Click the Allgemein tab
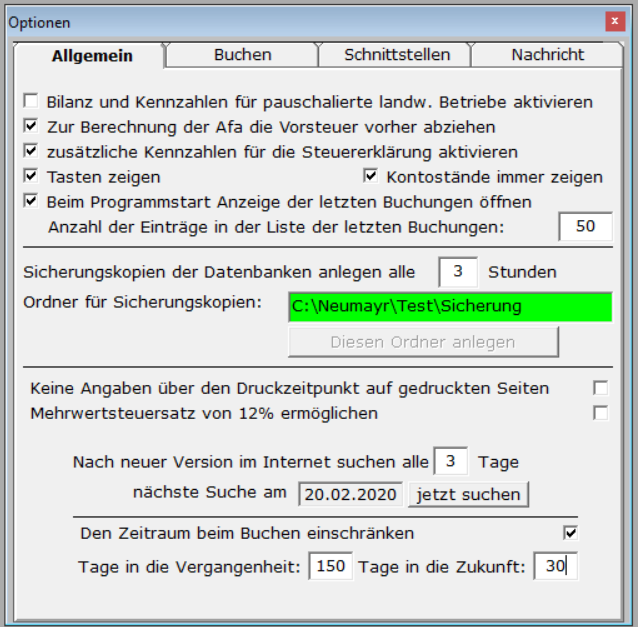Viewport: 638px width, 627px height. click(92, 55)
